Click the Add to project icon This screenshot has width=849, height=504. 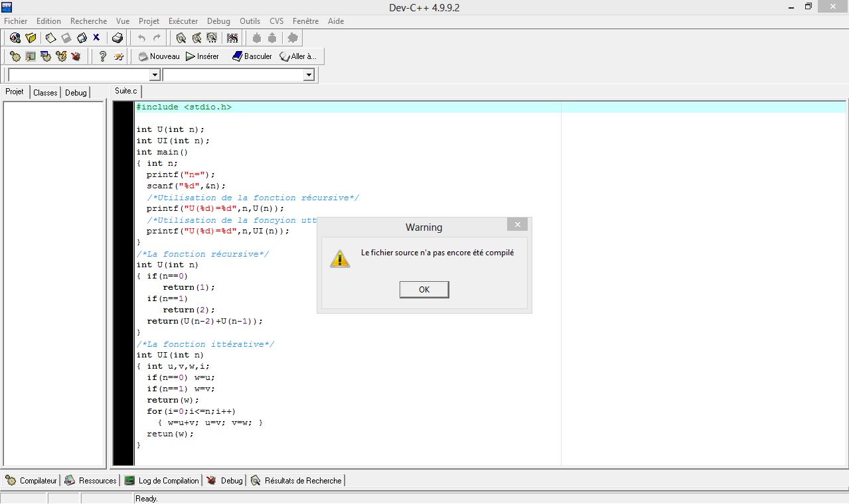(x=257, y=38)
